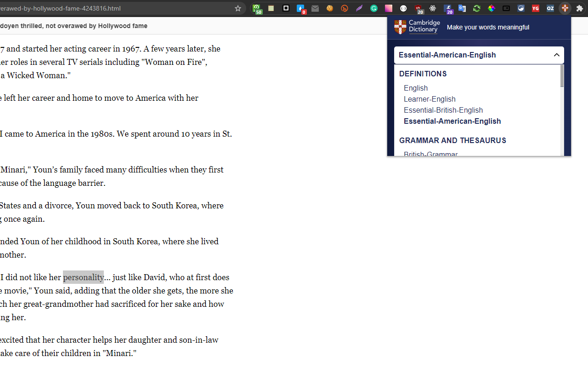Click the cookie extension icon

330,8
